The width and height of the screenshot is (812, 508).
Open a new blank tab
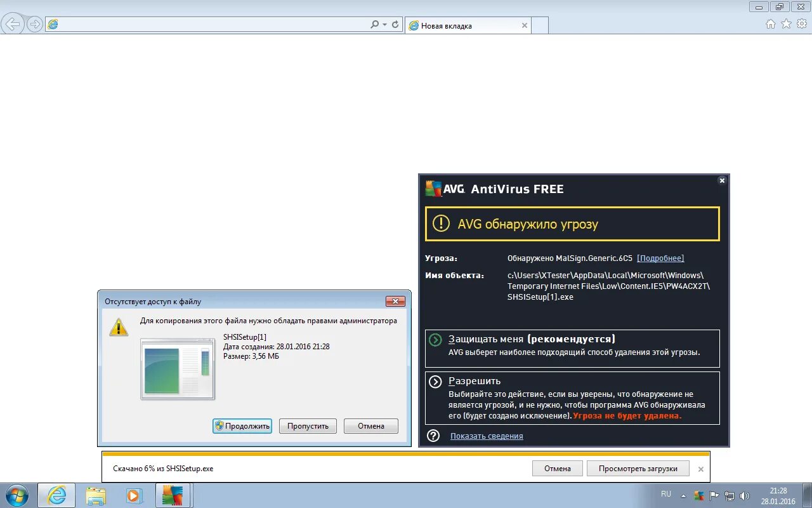click(540, 25)
